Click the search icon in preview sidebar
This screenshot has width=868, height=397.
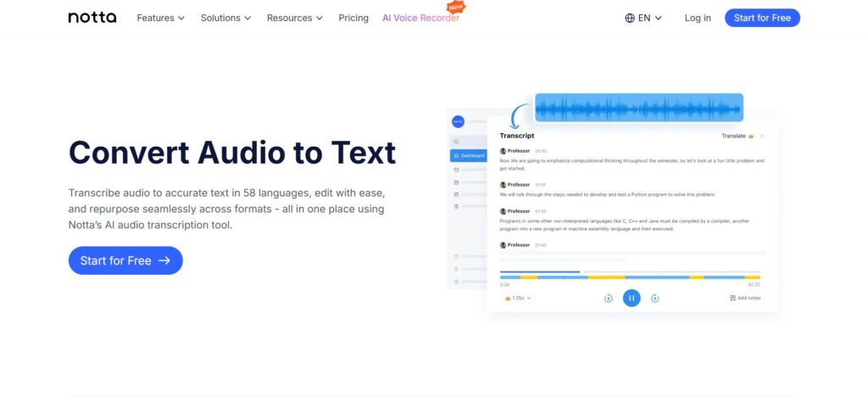[456, 142]
